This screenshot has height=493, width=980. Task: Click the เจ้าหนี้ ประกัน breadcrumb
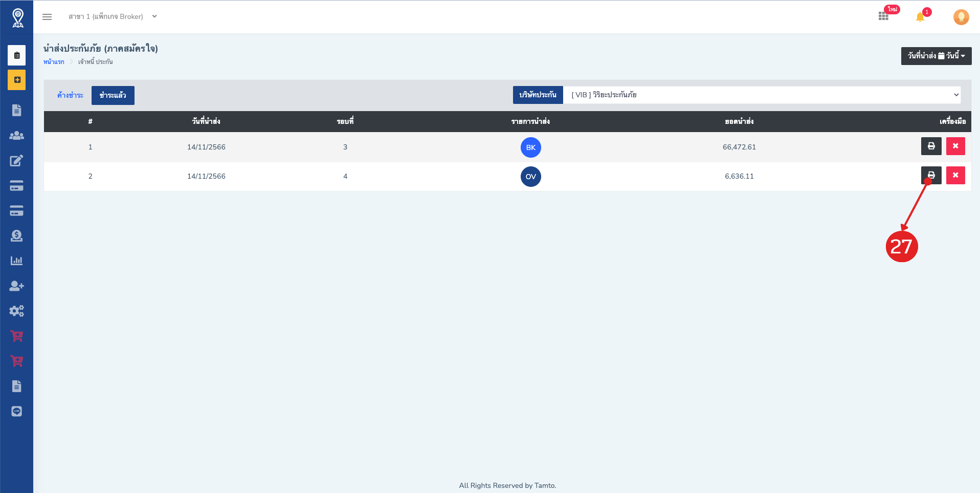pyautogui.click(x=95, y=62)
